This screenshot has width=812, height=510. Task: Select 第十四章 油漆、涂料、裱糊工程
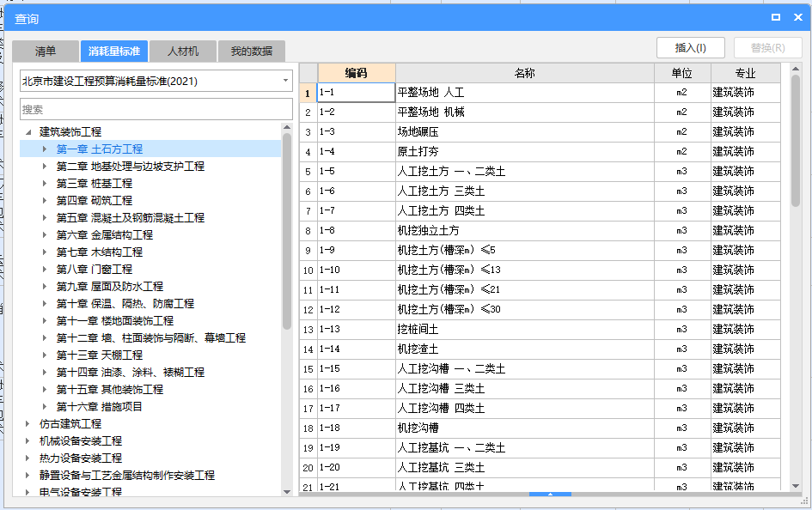[130, 372]
